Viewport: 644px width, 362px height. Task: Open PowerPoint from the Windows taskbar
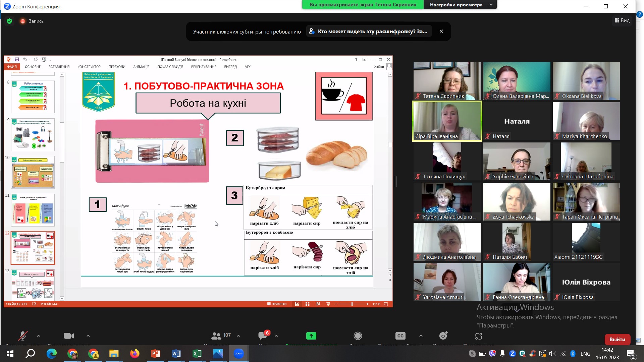[156, 354]
